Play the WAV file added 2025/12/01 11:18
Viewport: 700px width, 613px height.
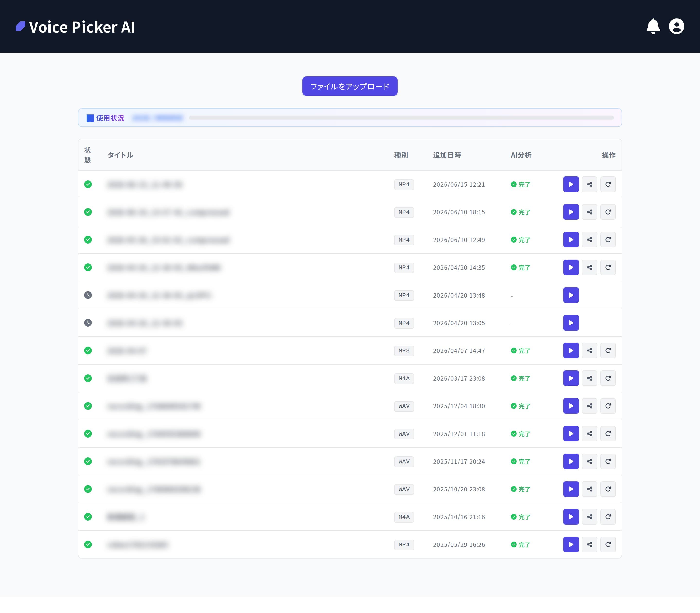click(x=571, y=434)
